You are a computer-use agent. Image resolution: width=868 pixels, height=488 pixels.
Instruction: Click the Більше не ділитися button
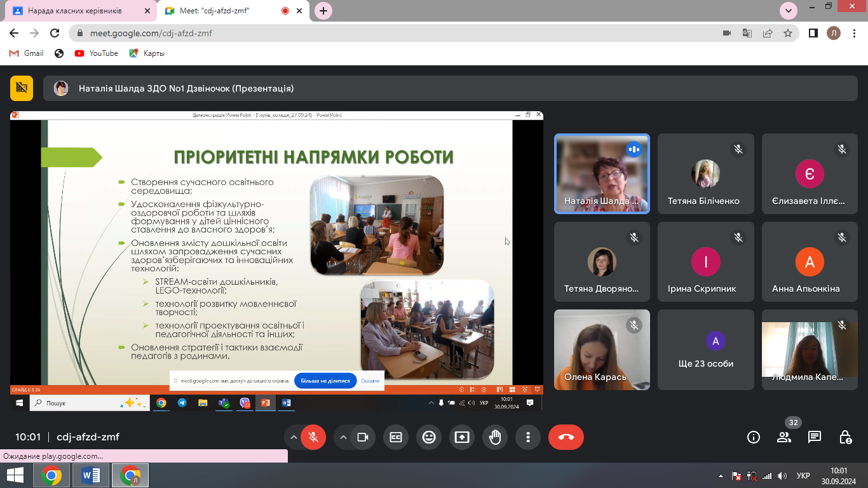coord(325,381)
